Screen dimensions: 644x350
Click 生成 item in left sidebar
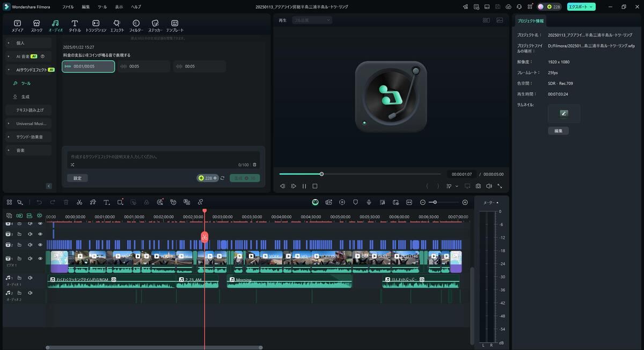coord(25,96)
